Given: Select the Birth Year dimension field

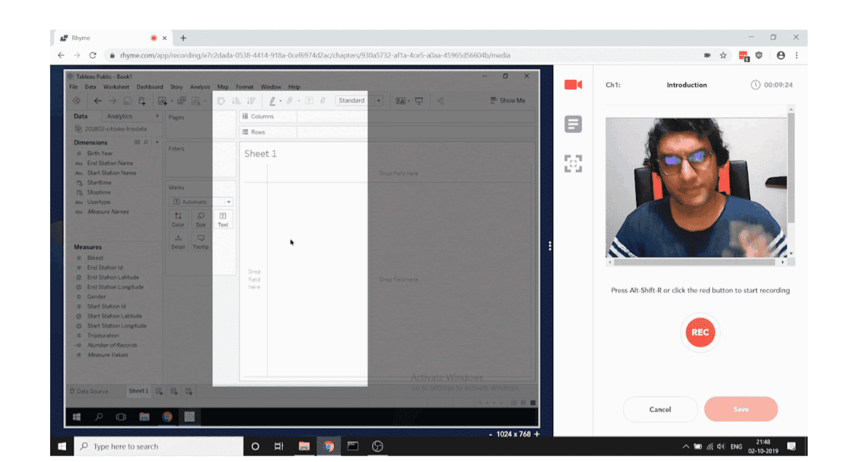Looking at the screenshot, I should tap(100, 153).
